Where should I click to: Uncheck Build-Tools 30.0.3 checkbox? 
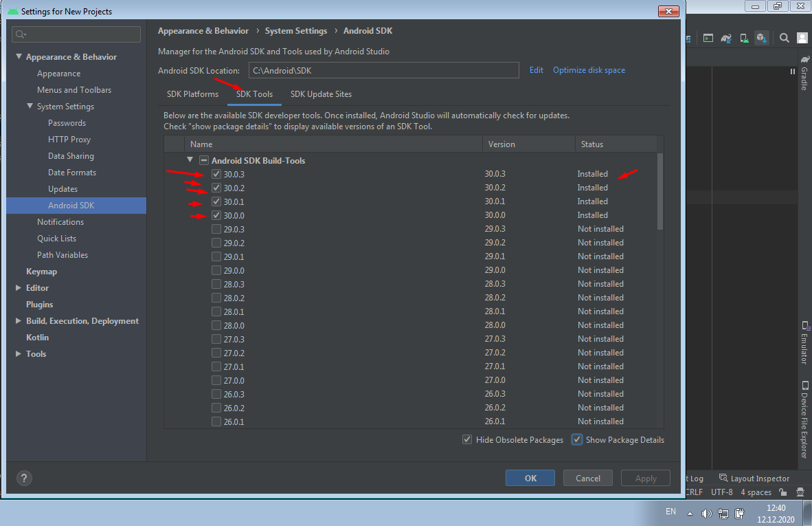coord(216,174)
